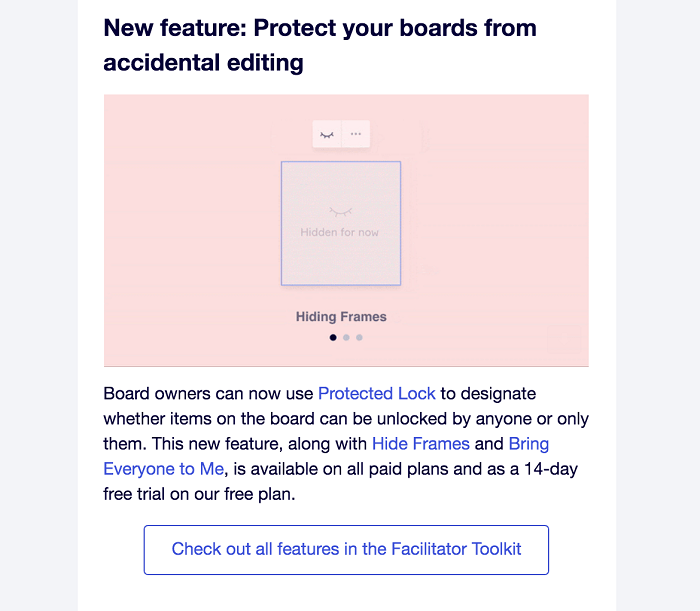The image size is (700, 611).
Task: Click the accidental editing heading line
Action: [204, 62]
